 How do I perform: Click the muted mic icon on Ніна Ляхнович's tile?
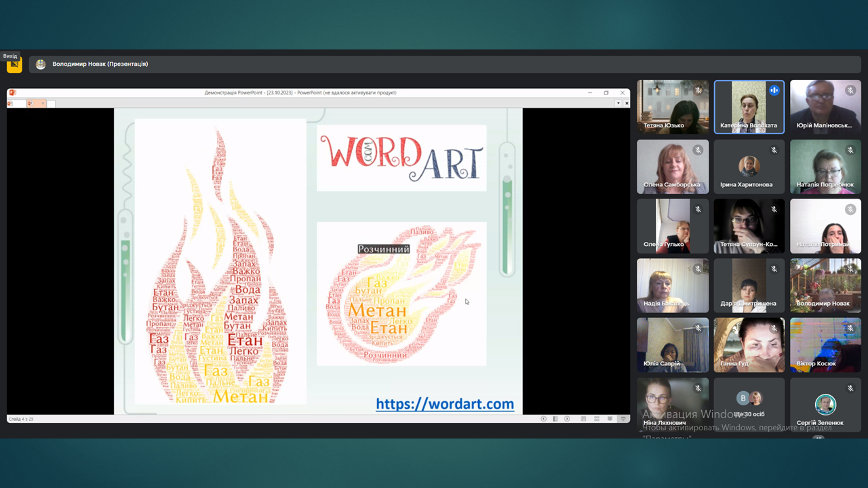pyautogui.click(x=698, y=388)
